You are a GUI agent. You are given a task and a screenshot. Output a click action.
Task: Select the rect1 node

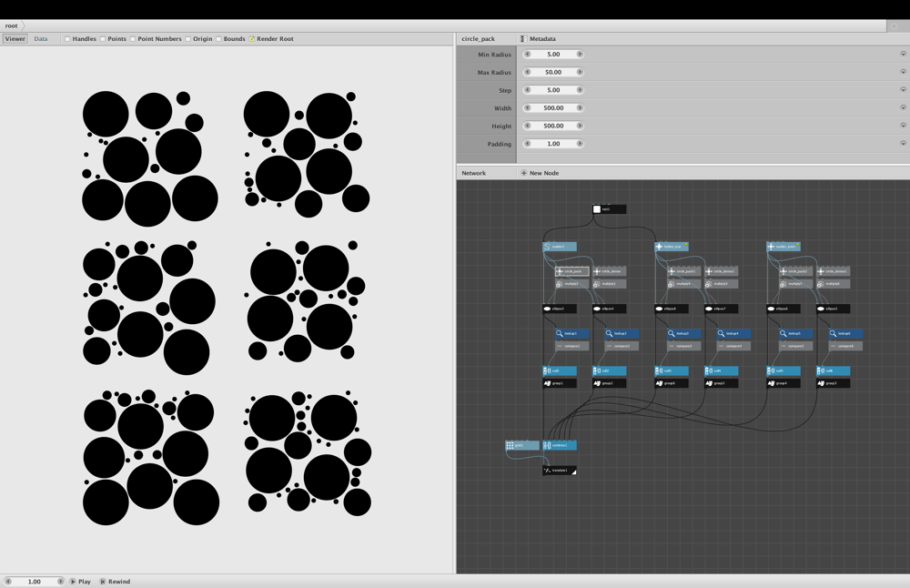click(609, 209)
